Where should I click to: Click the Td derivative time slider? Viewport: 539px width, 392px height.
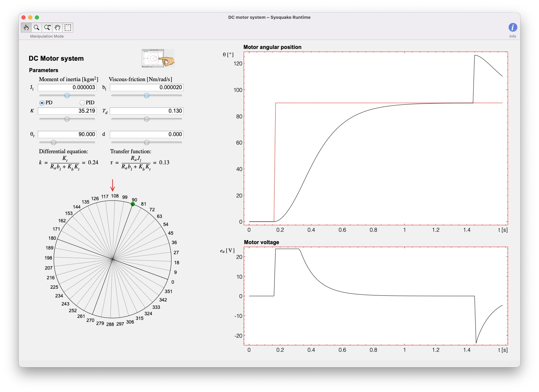pyautogui.click(x=147, y=119)
